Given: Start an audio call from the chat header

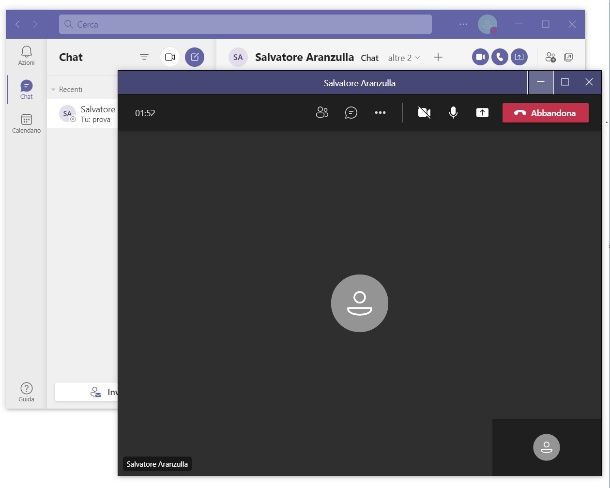Looking at the screenshot, I should (500, 57).
